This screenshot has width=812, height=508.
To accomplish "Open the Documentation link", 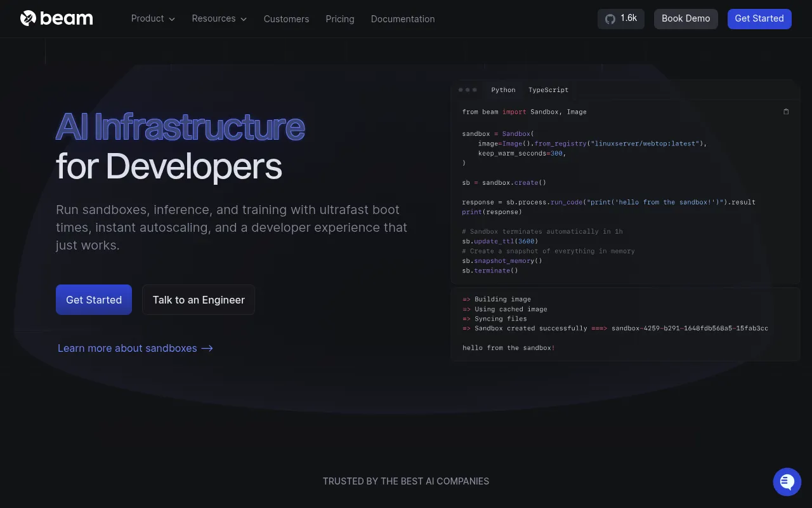I will click(x=403, y=19).
